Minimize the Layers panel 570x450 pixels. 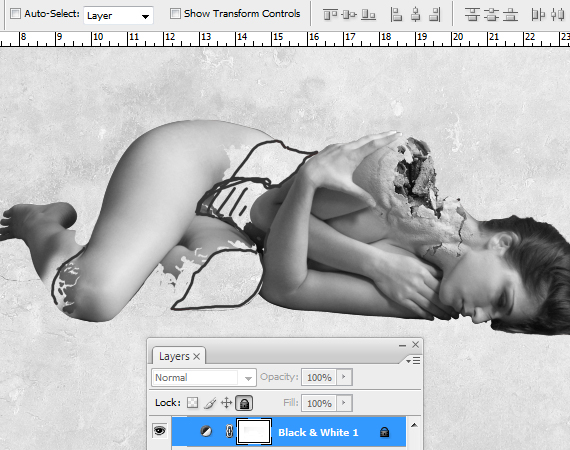point(402,345)
